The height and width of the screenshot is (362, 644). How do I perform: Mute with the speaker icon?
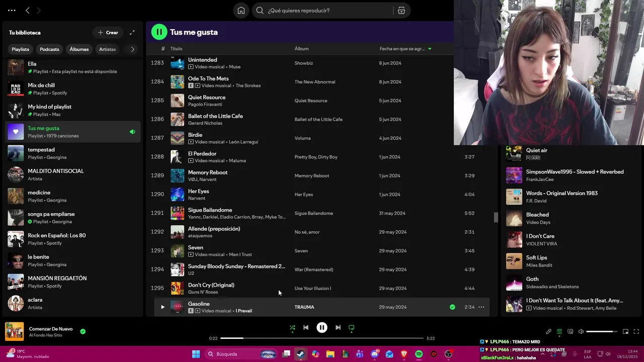[581, 331]
